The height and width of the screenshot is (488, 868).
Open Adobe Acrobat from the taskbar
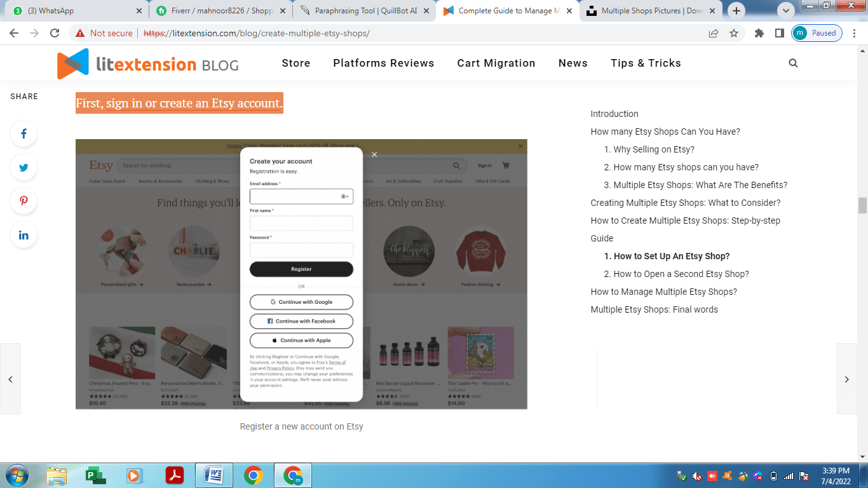pos(175,475)
